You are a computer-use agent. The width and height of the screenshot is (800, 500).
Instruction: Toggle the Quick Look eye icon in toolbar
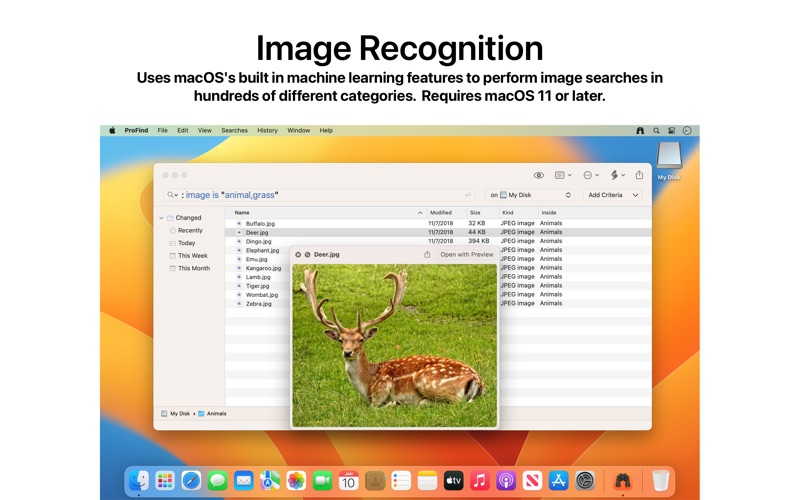pos(538,175)
